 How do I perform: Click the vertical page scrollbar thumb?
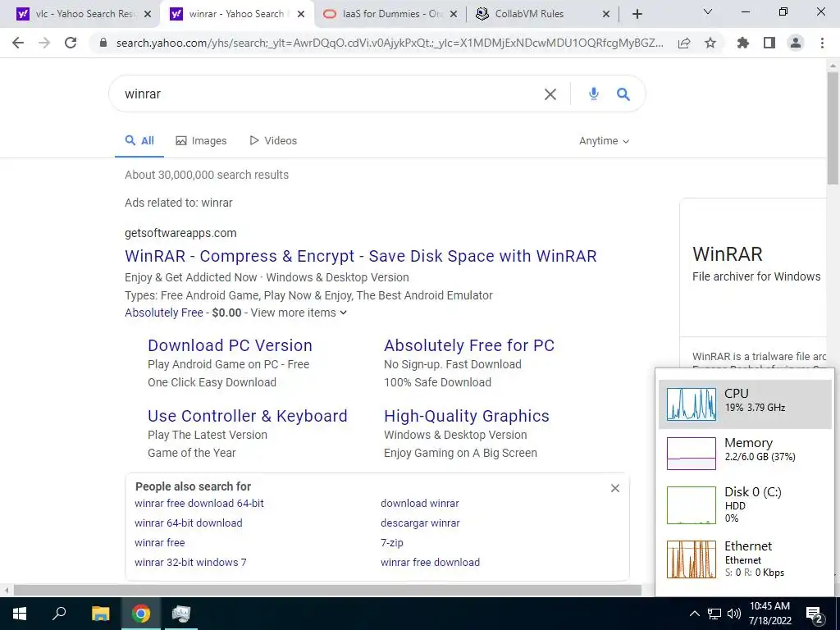(x=833, y=129)
